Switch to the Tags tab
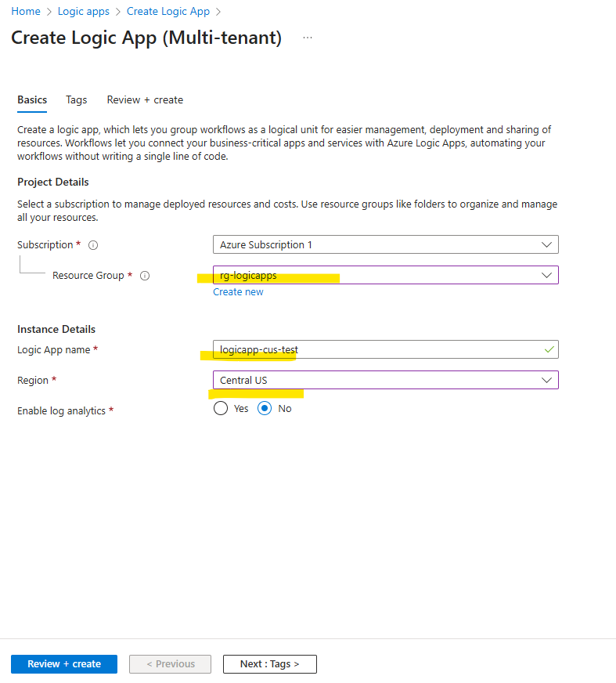The image size is (616, 683). click(77, 99)
